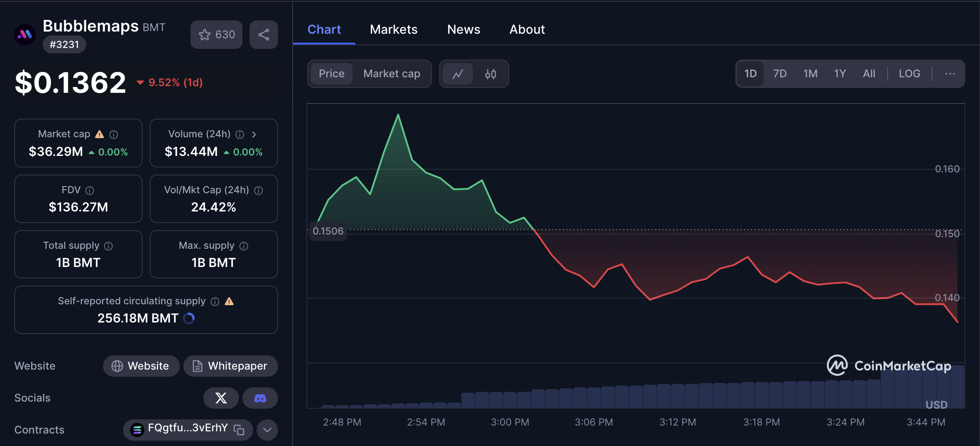The width and height of the screenshot is (980, 446).
Task: Open Max. supply info icon
Action: 244,246
